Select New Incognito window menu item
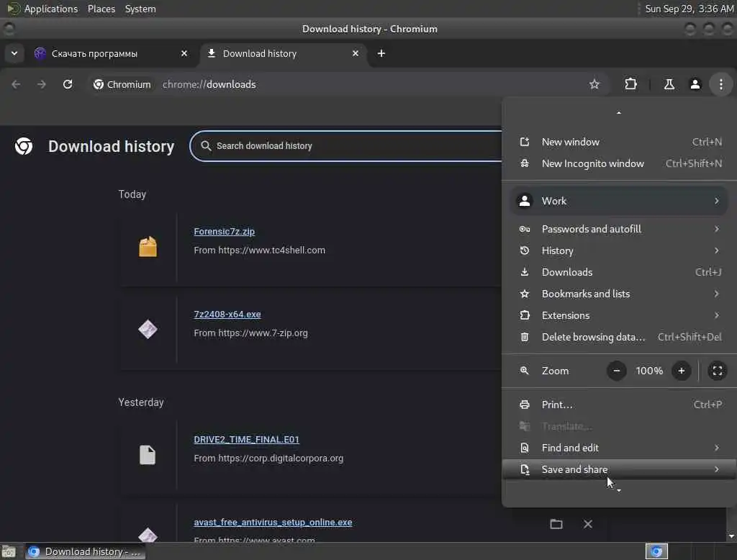This screenshot has height=560, width=737. pos(620,163)
